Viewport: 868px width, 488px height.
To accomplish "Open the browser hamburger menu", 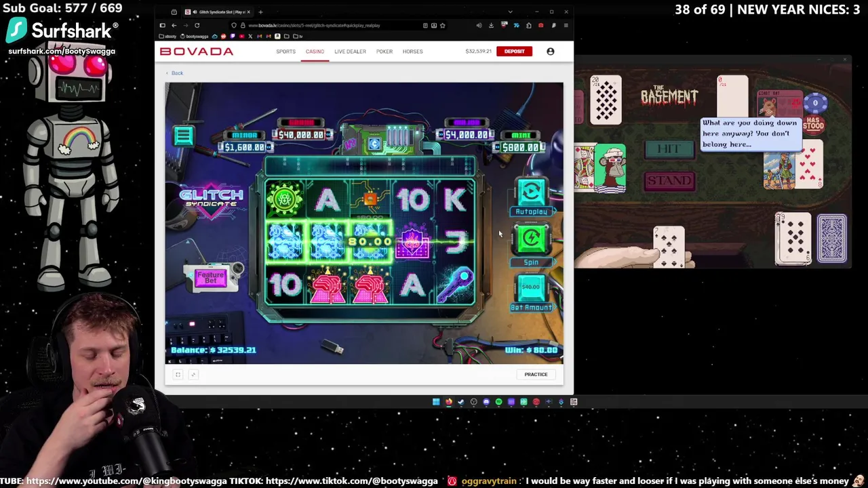I will (566, 26).
